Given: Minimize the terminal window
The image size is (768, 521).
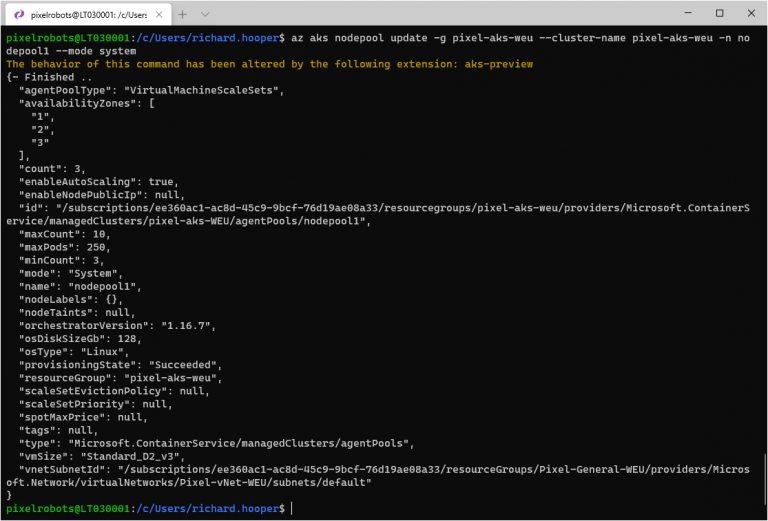Looking at the screenshot, I should click(688, 13).
